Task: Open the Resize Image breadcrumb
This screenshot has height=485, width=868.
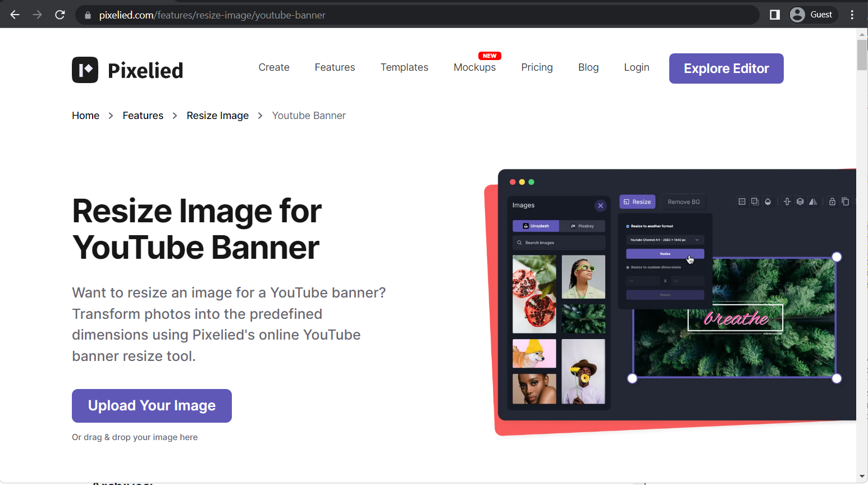Action: [x=218, y=116]
